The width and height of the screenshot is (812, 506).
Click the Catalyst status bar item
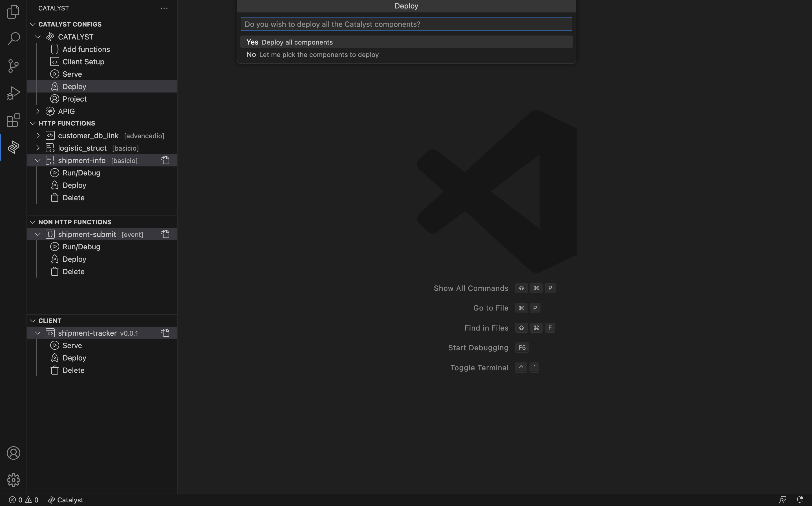(65, 500)
